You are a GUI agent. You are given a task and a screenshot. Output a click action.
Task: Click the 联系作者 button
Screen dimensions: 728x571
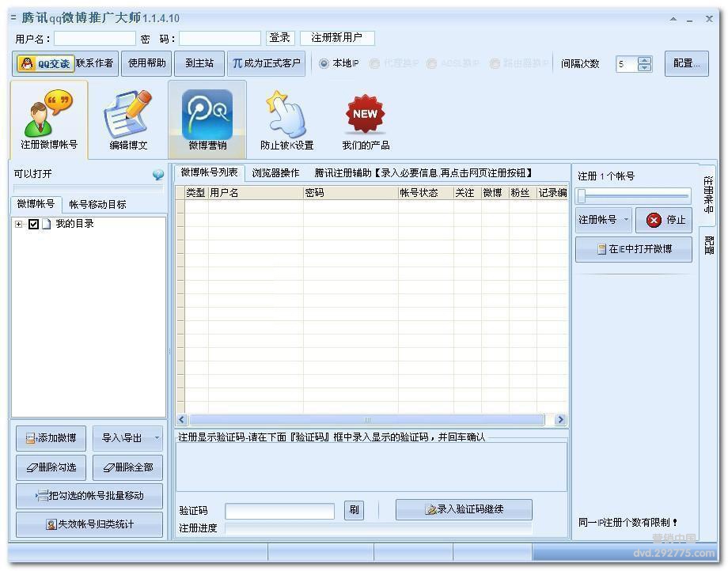pos(95,63)
